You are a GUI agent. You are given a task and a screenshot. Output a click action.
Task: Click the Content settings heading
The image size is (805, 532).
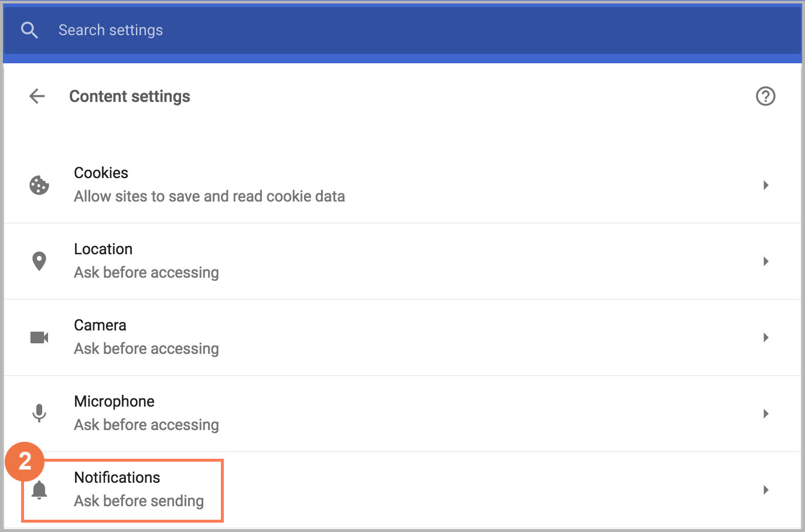click(129, 96)
